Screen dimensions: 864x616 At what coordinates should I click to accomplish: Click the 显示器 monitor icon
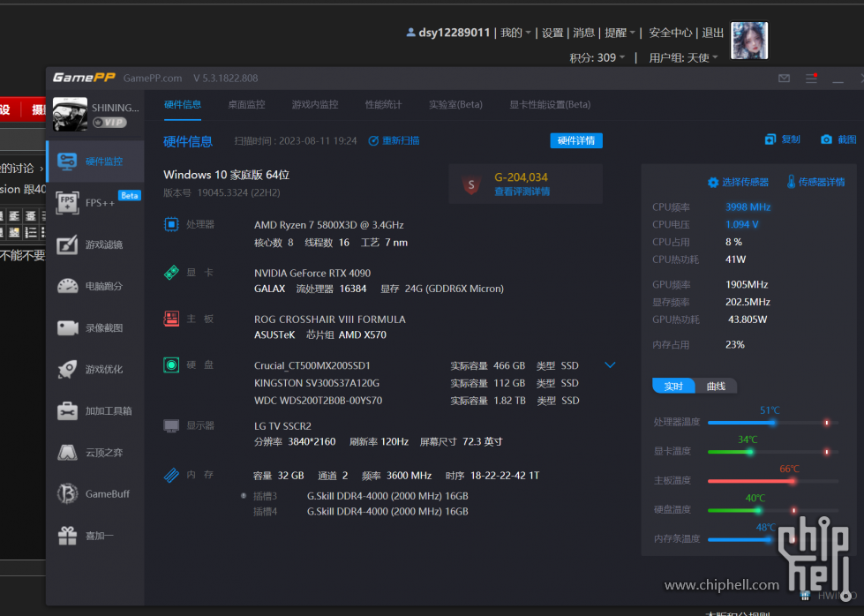(171, 426)
